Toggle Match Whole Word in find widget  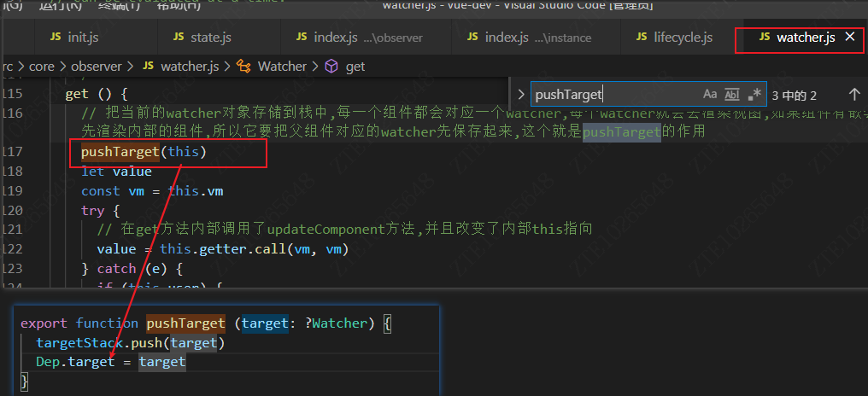point(732,95)
